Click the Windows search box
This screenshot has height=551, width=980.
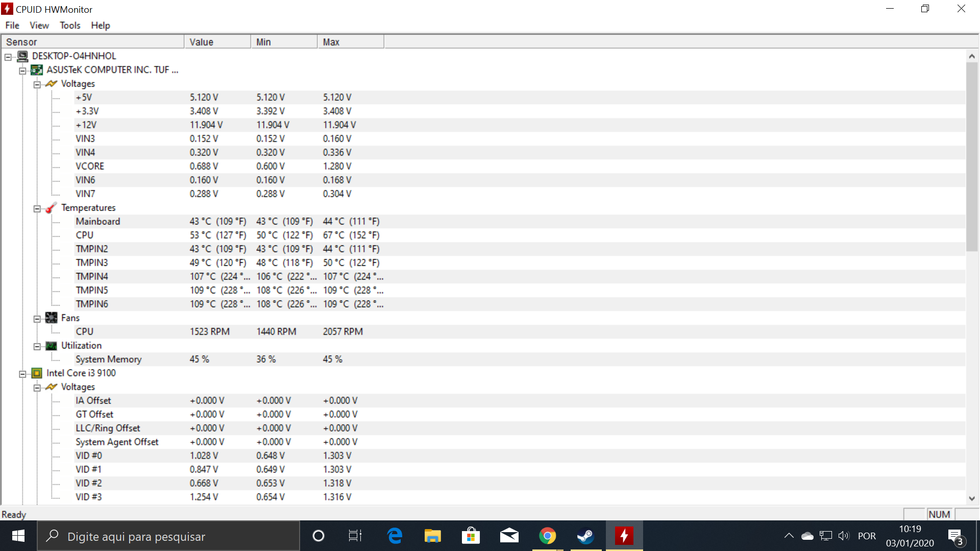coord(168,536)
